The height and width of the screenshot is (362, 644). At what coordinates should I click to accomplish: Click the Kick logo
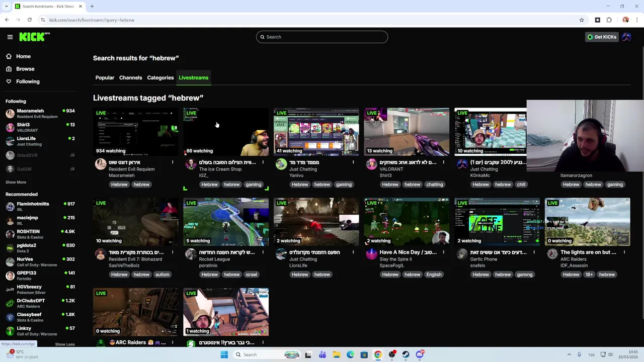[34, 37]
